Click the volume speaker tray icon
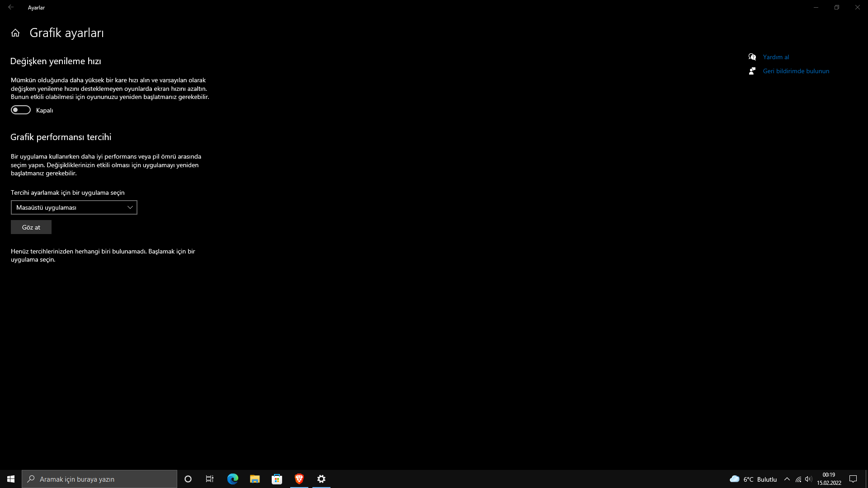 (808, 479)
